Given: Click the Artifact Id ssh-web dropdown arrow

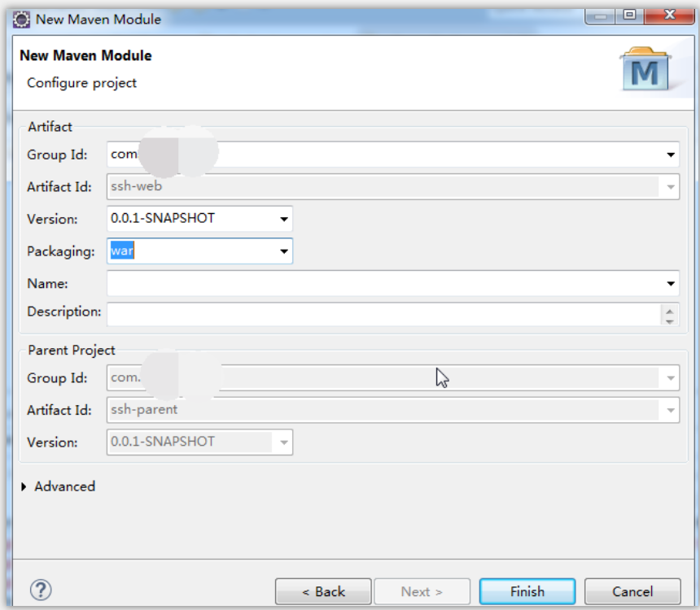Looking at the screenshot, I should coord(671,186).
